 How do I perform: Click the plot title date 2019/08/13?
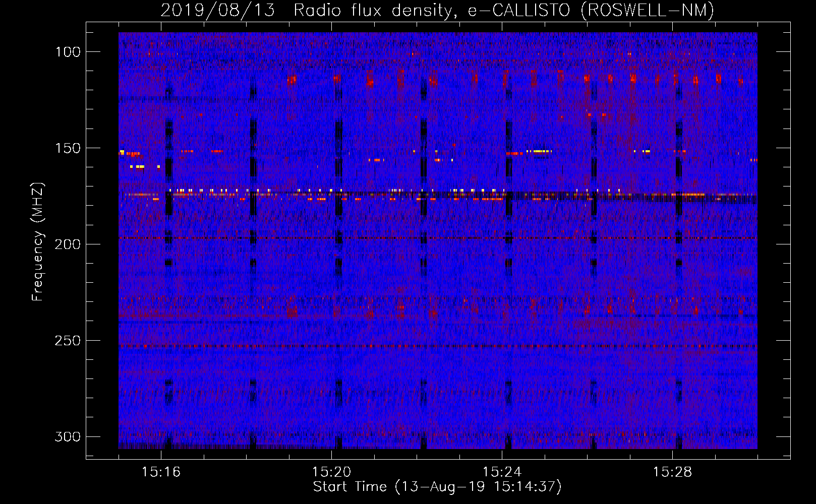[218, 10]
